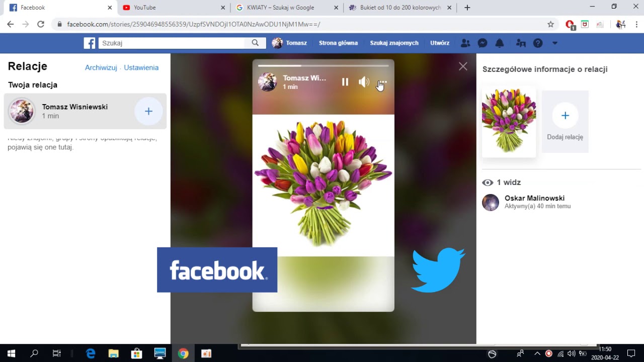The height and width of the screenshot is (362, 644).
Task: Open Windows Start menu
Action: pyautogui.click(x=11, y=353)
